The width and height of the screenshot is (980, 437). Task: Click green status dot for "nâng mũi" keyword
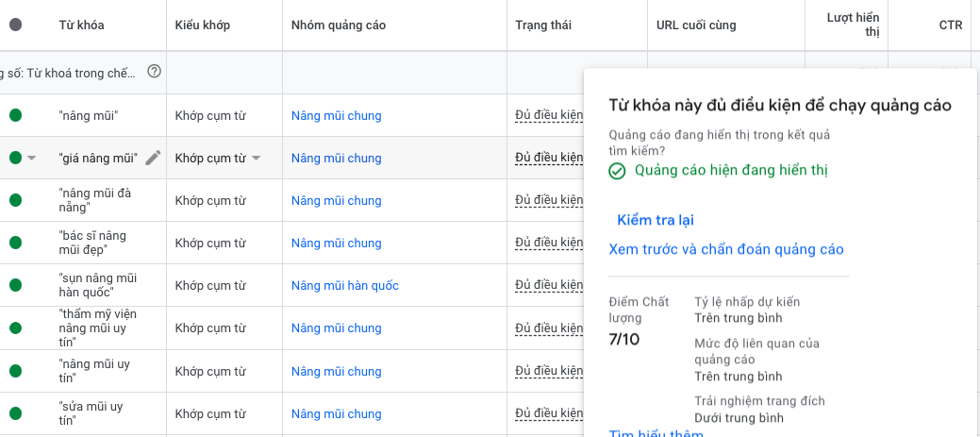[15, 115]
